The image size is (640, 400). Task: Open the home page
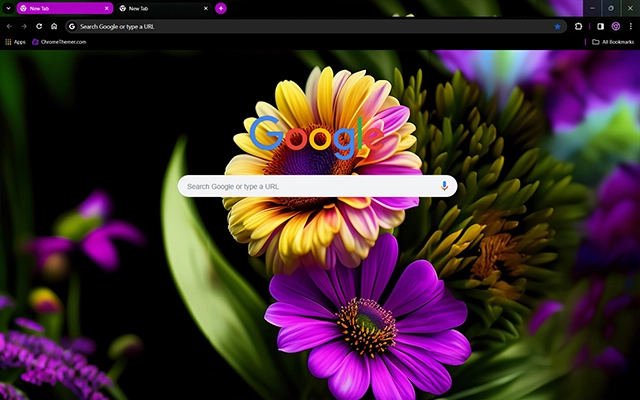[54, 27]
